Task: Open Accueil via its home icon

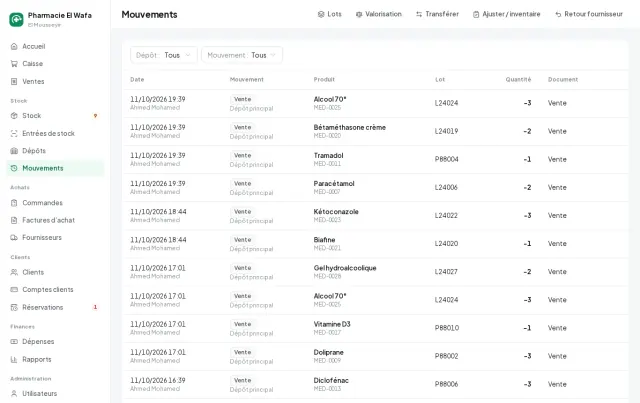Action: [x=14, y=46]
